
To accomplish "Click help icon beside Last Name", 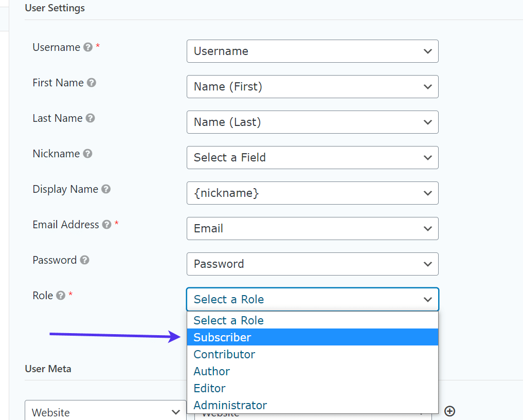I will pyautogui.click(x=90, y=118).
